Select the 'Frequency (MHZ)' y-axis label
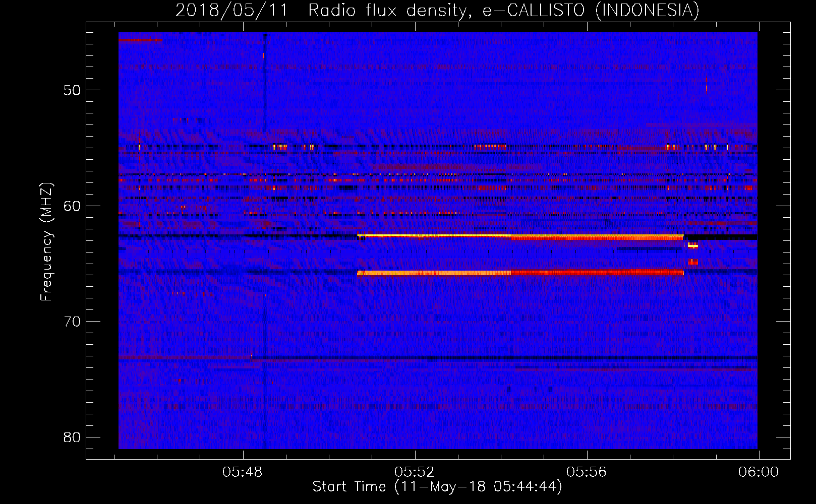Image resolution: width=816 pixels, height=504 pixels. [x=46, y=242]
